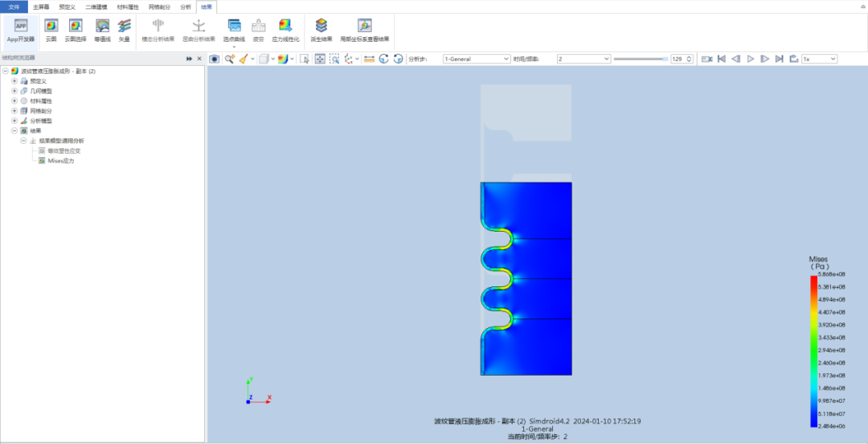868x444 pixels.
Task: Open 派生结果 derived results
Action: tap(321, 31)
